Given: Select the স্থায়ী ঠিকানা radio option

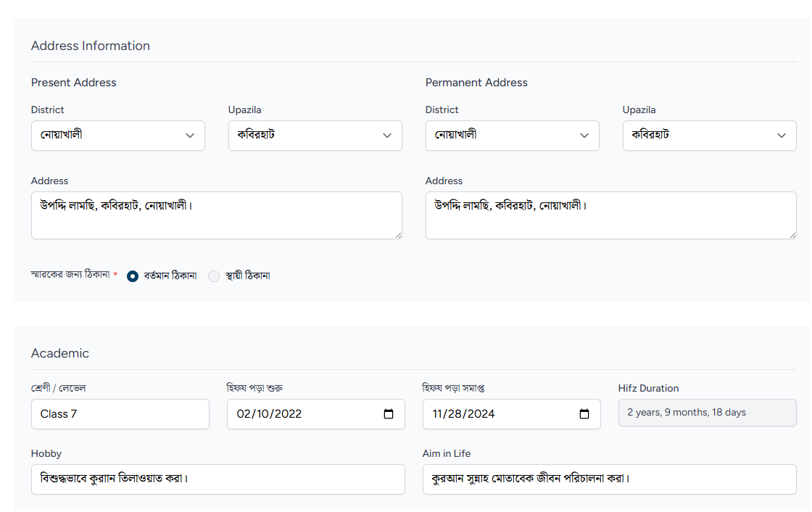Looking at the screenshot, I should coord(214,276).
